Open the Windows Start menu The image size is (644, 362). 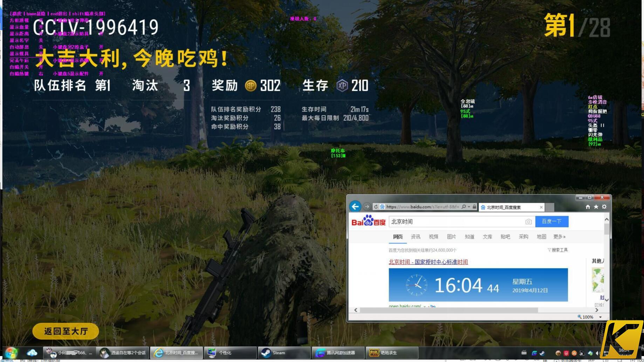tap(11, 353)
